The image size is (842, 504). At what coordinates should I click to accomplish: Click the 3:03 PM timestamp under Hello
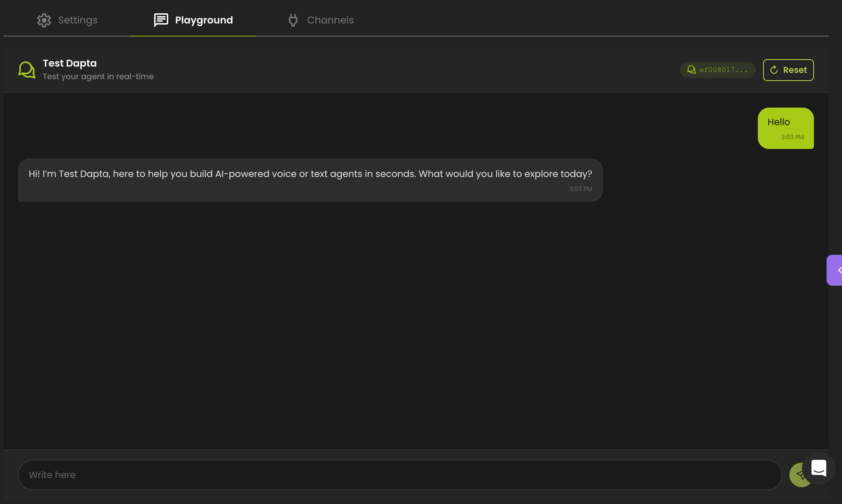click(x=792, y=137)
